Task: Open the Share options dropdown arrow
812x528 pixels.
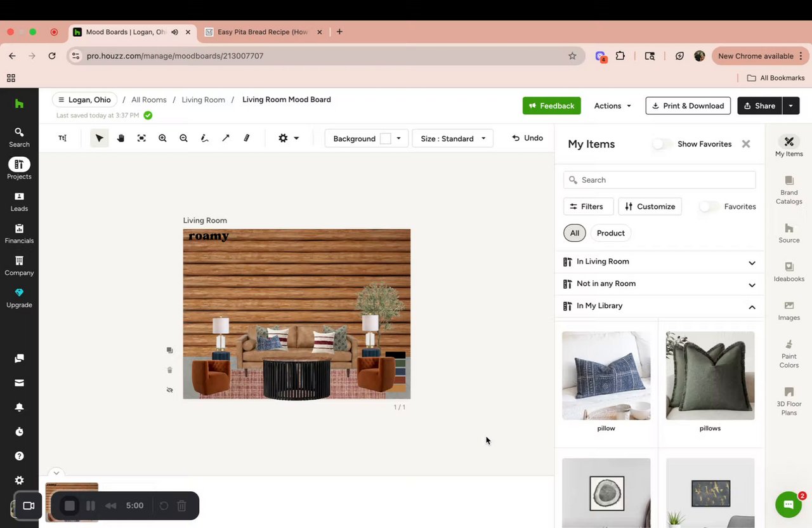Action: (x=791, y=105)
